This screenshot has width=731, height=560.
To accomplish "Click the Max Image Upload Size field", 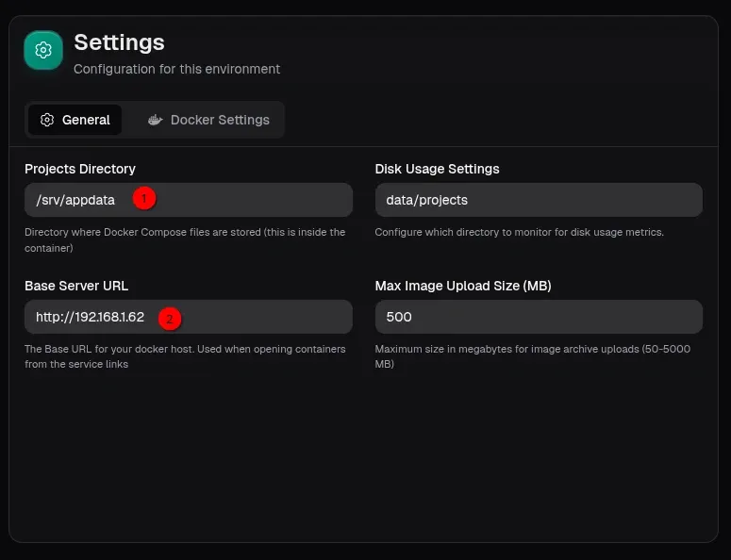I will pyautogui.click(x=538, y=317).
